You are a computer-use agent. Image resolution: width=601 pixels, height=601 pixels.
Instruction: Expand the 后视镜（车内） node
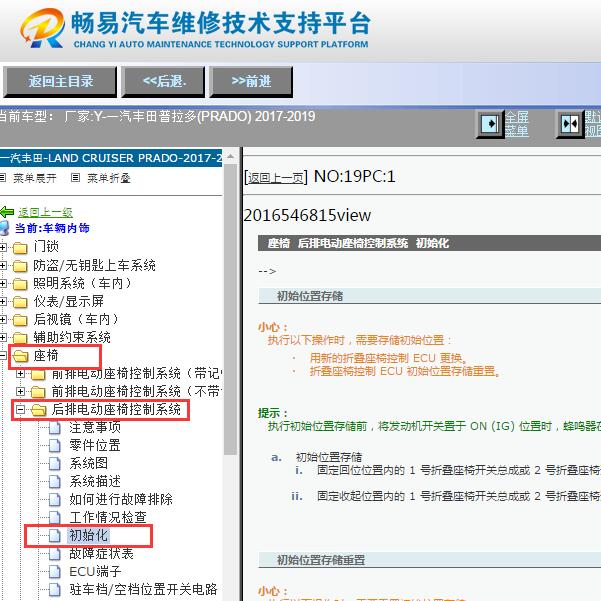click(3, 319)
